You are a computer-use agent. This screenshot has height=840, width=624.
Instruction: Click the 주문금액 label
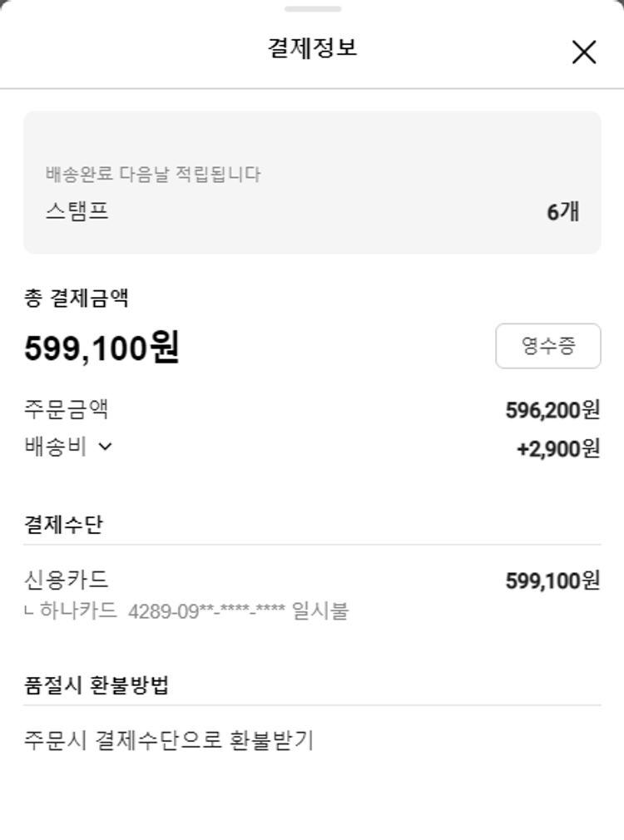tap(67, 409)
